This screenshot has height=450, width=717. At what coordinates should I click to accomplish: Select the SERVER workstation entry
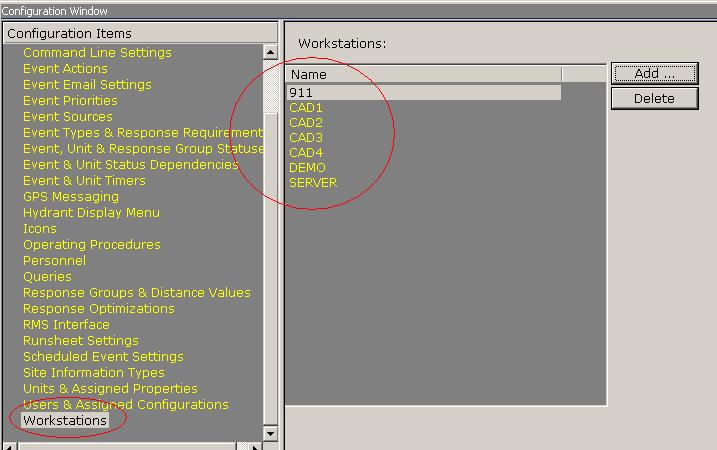[313, 182]
